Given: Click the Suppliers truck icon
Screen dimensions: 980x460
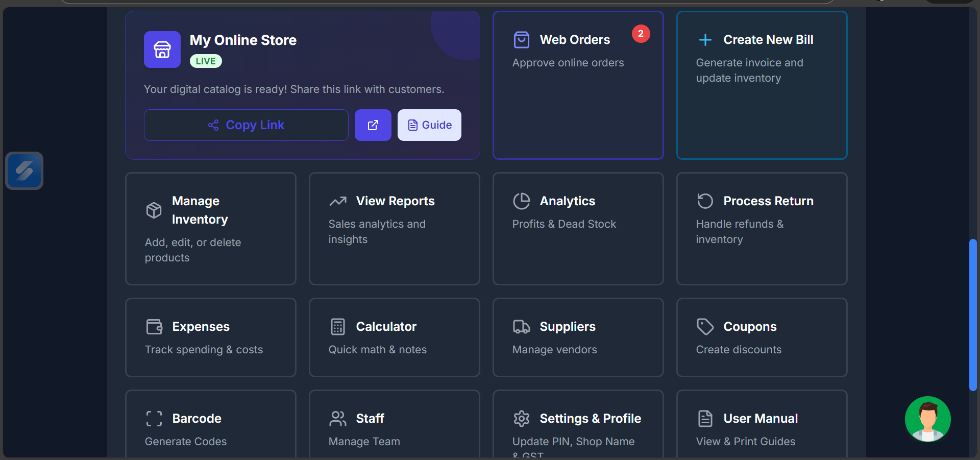Looking at the screenshot, I should 521,327.
